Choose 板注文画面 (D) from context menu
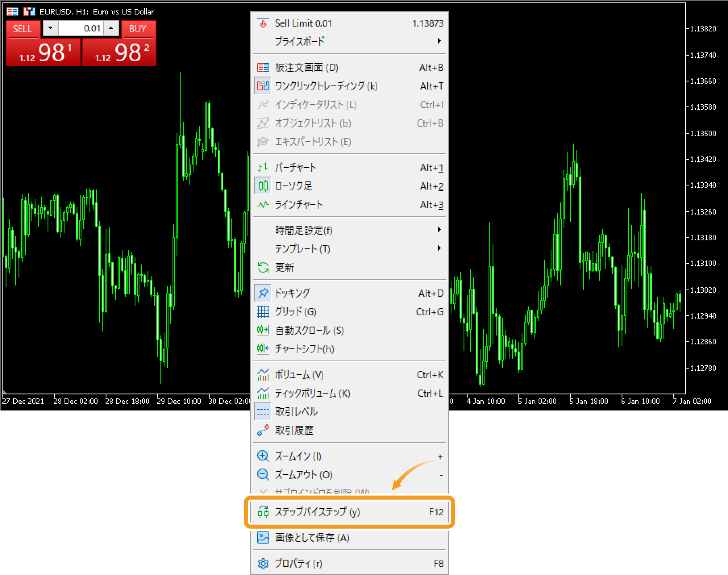 tap(349, 67)
